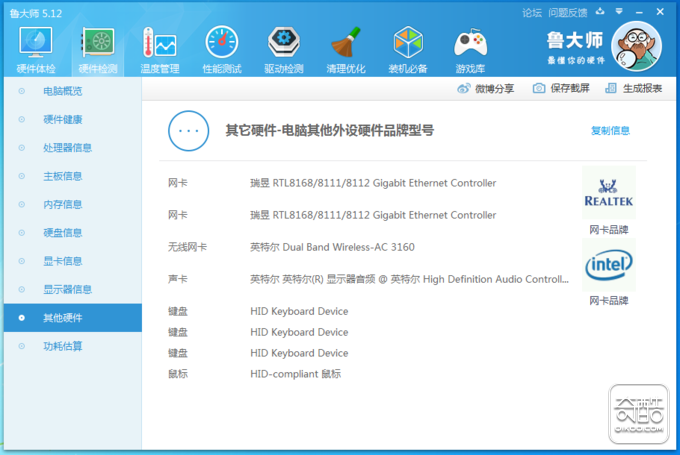Select 硬件检测 hardware detection icon
This screenshot has width=680, height=455.
pos(98,42)
